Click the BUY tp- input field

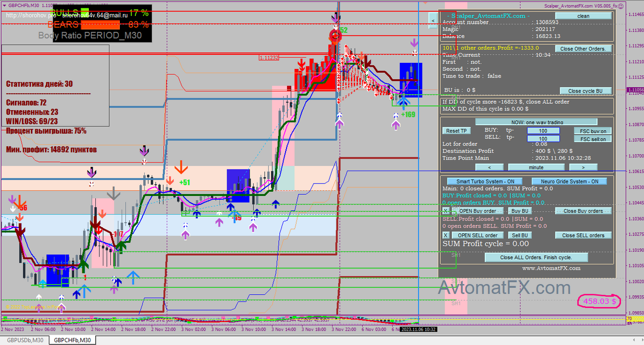point(543,131)
